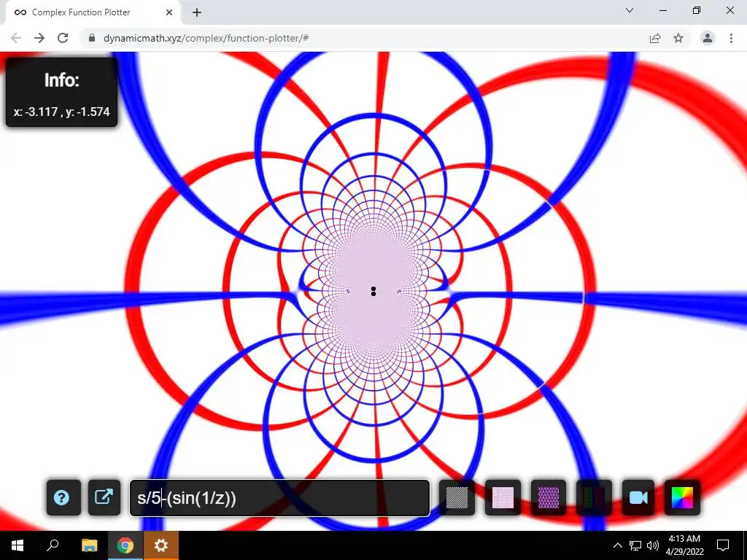Open the Chrome profile menu
The height and width of the screenshot is (560, 747).
click(x=708, y=38)
